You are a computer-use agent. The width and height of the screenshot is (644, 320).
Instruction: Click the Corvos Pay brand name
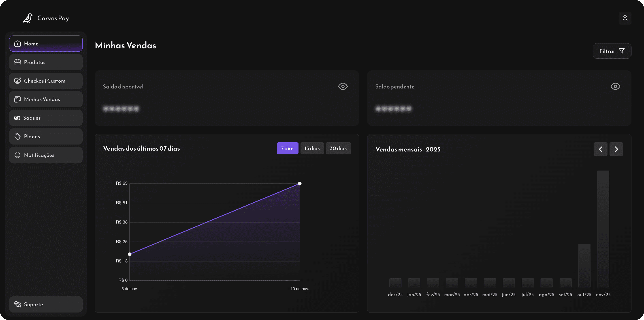click(x=53, y=18)
